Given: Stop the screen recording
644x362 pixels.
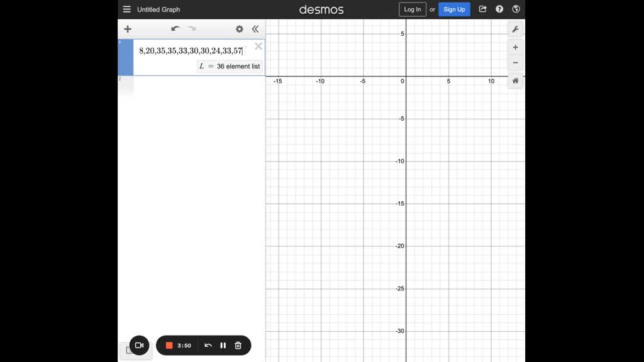Looking at the screenshot, I should [169, 346].
